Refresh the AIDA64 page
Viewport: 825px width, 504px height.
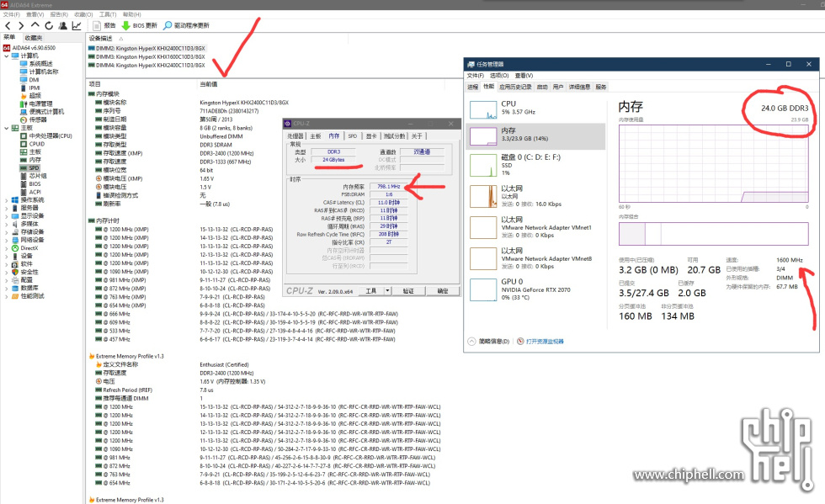coord(49,25)
